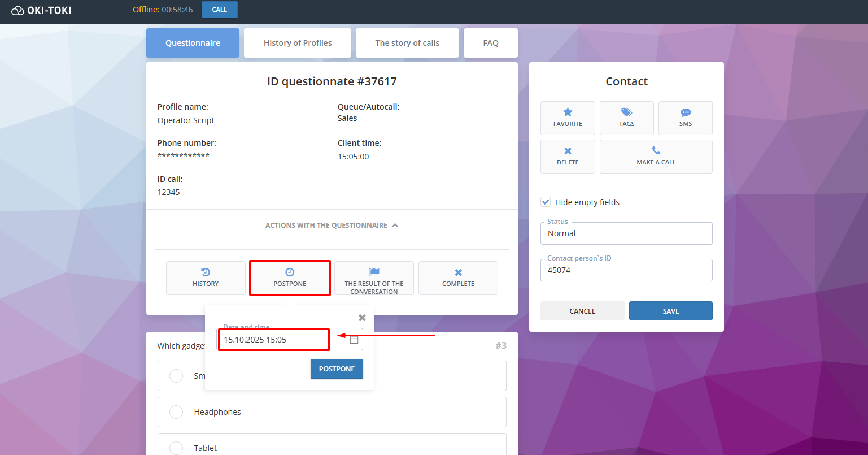
Task: Click the Result of the Conversation flag
Action: (x=374, y=272)
